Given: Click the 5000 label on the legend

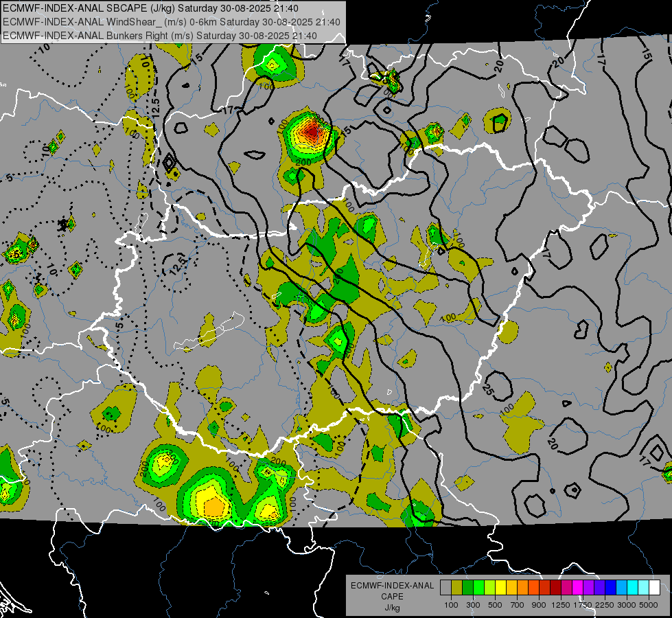Looking at the screenshot, I should point(649,605).
